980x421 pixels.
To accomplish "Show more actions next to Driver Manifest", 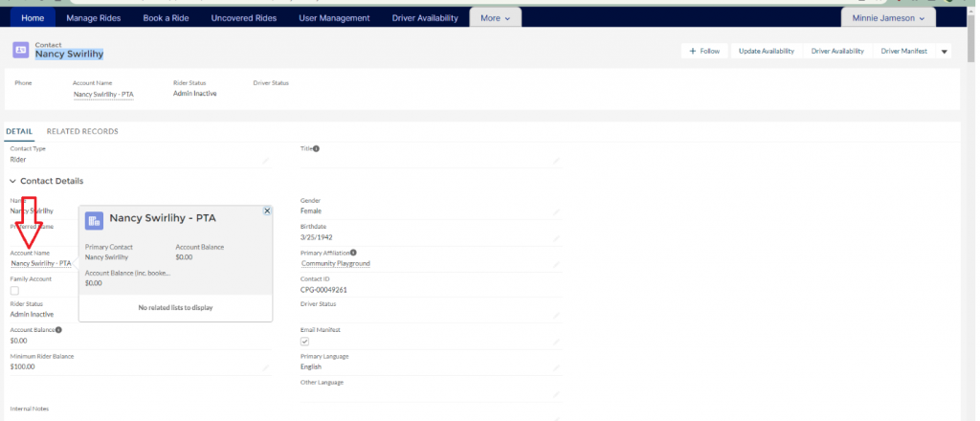I will click(x=945, y=52).
